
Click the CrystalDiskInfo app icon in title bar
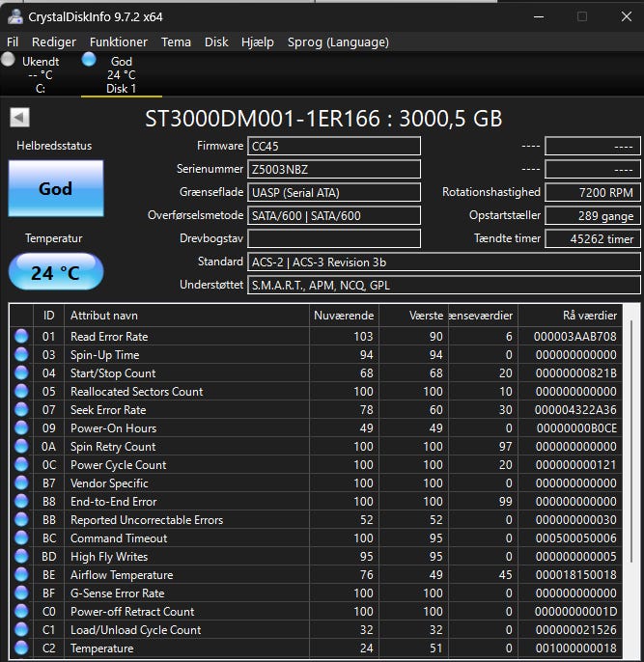14,16
